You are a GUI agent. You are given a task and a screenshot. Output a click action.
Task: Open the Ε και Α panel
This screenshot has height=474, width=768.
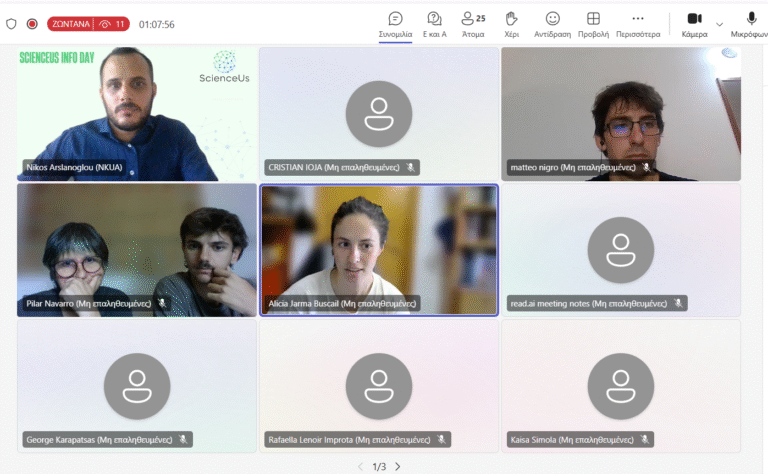434,24
